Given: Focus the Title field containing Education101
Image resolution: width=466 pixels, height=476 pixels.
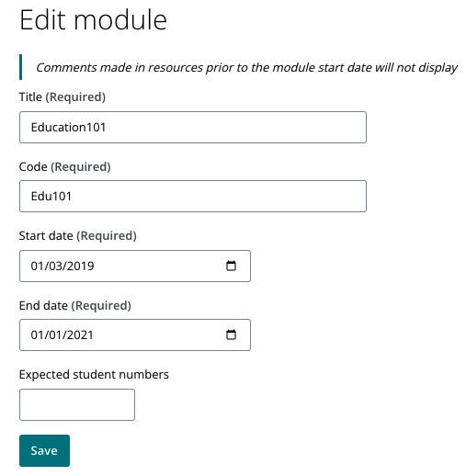Looking at the screenshot, I should click(x=193, y=127).
